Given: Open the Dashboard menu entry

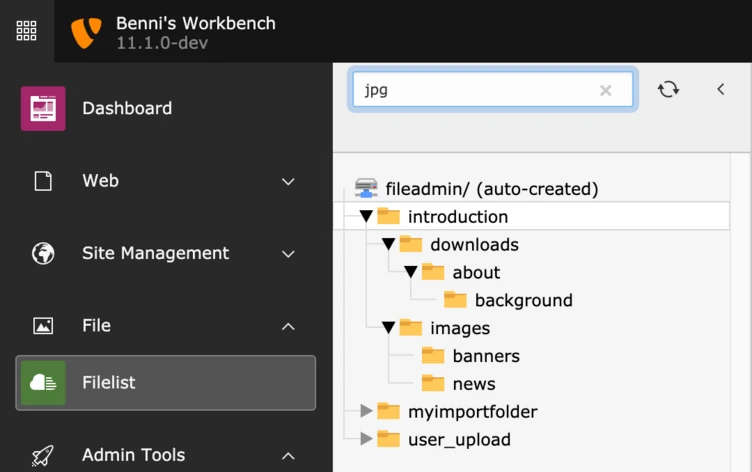Looking at the screenshot, I should [127, 108].
